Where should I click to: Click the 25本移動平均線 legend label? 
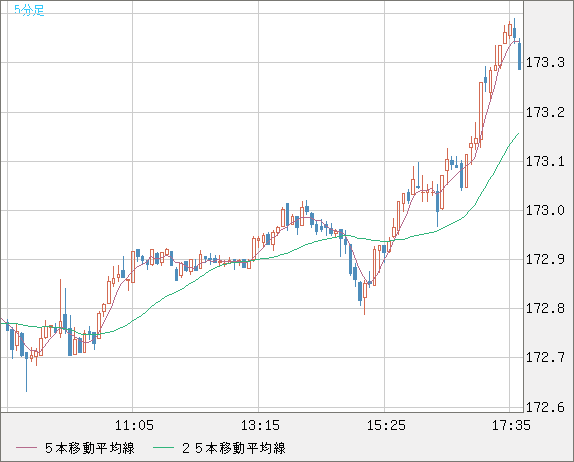pyautogui.click(x=234, y=448)
